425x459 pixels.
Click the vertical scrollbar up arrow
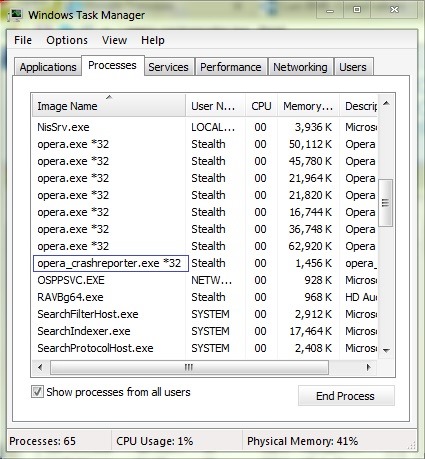point(386,104)
